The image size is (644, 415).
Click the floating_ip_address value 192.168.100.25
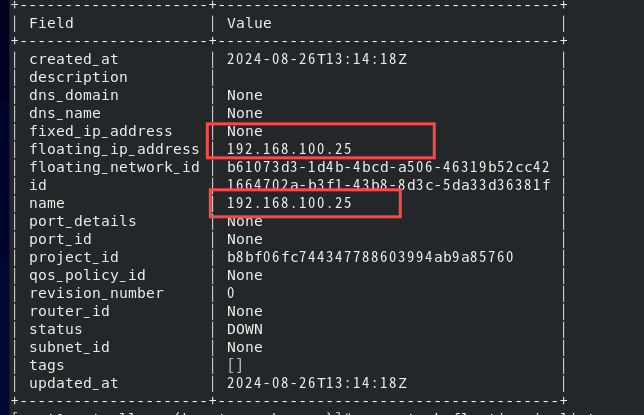tap(289, 149)
